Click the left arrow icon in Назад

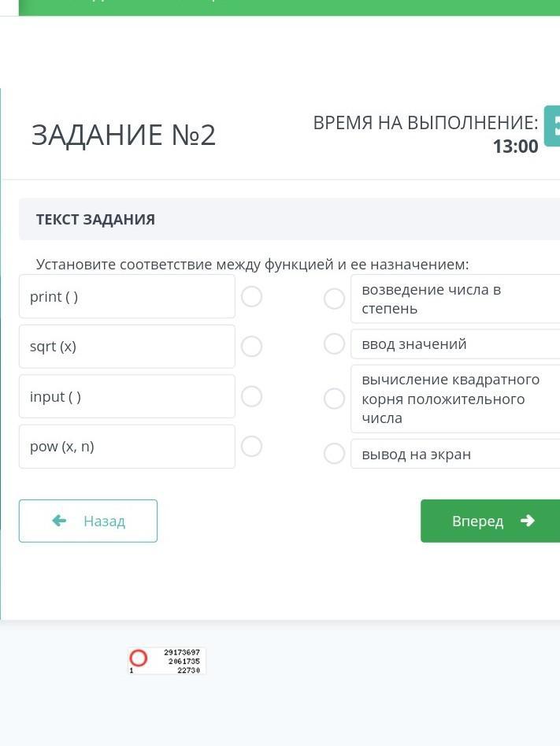click(x=59, y=521)
